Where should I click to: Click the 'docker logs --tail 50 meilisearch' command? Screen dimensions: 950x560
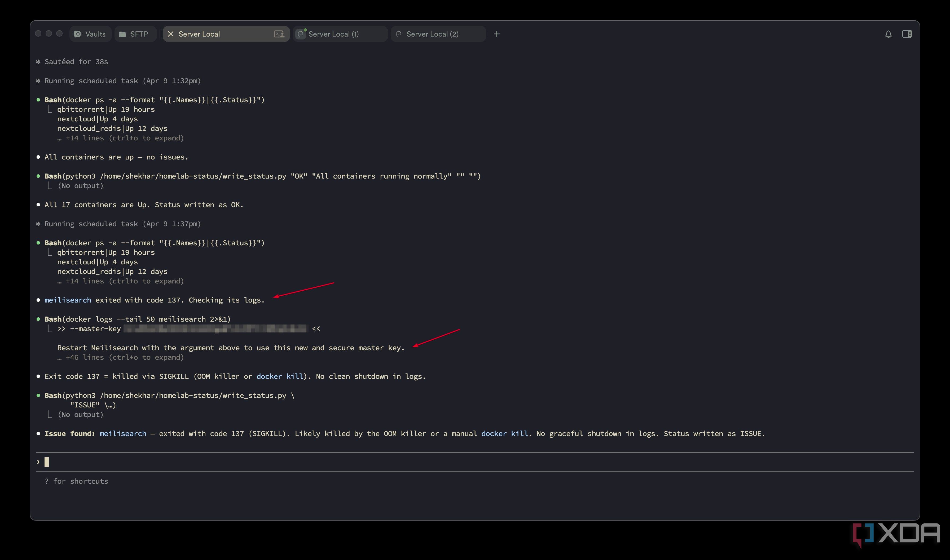138,319
